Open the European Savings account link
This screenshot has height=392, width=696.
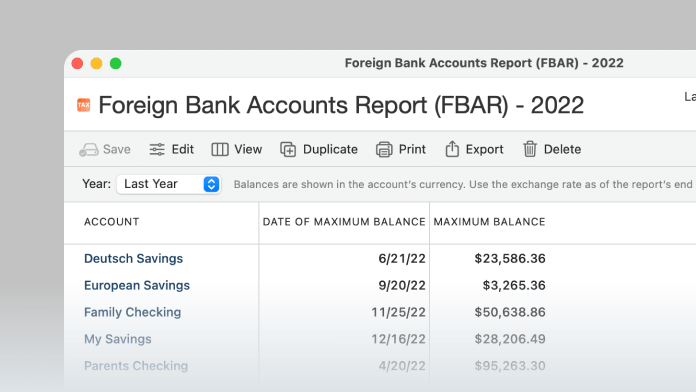(137, 285)
